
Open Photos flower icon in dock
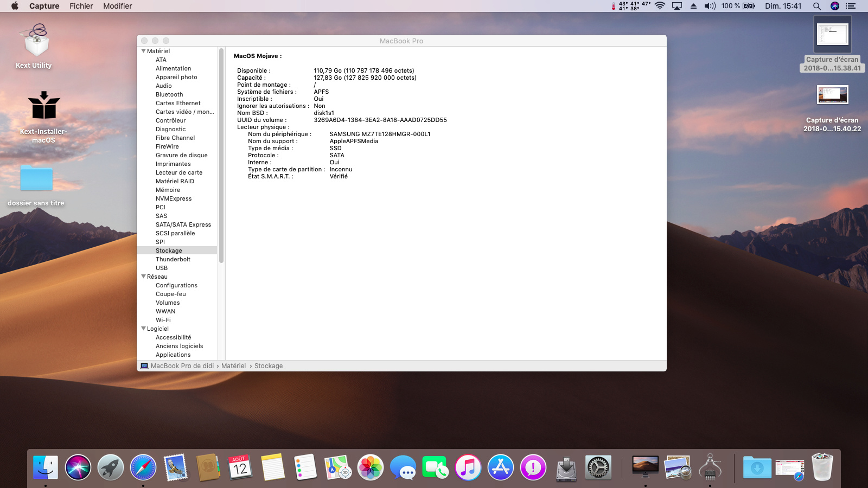(x=371, y=467)
